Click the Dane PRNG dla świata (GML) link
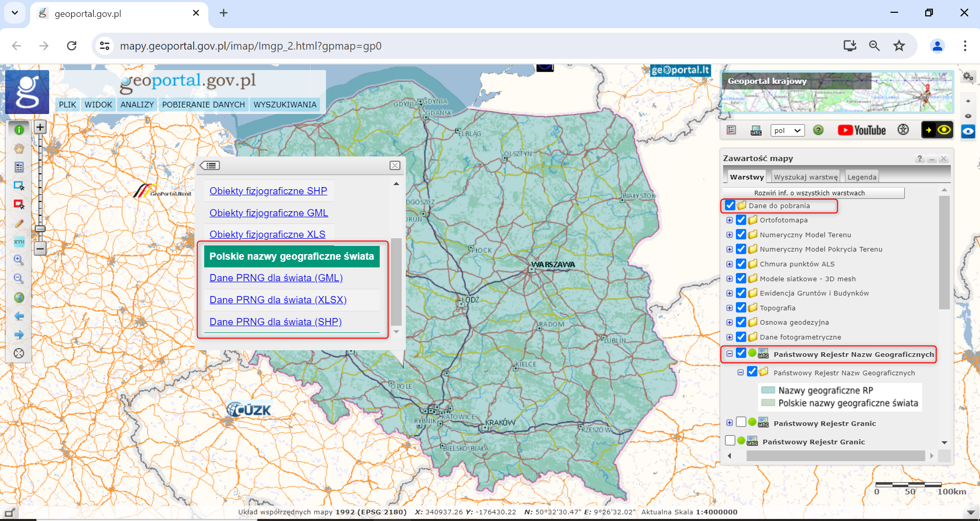Viewport: 980px width, 521px height. (276, 278)
